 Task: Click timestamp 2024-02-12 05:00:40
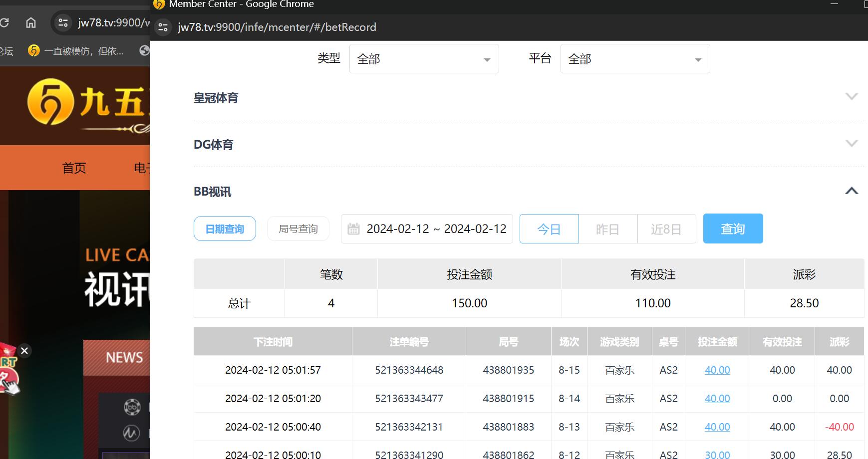pos(273,427)
